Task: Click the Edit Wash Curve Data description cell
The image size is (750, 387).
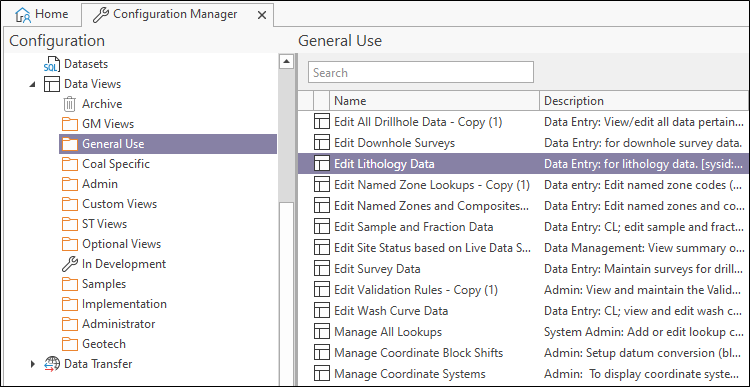Action: [x=645, y=311]
